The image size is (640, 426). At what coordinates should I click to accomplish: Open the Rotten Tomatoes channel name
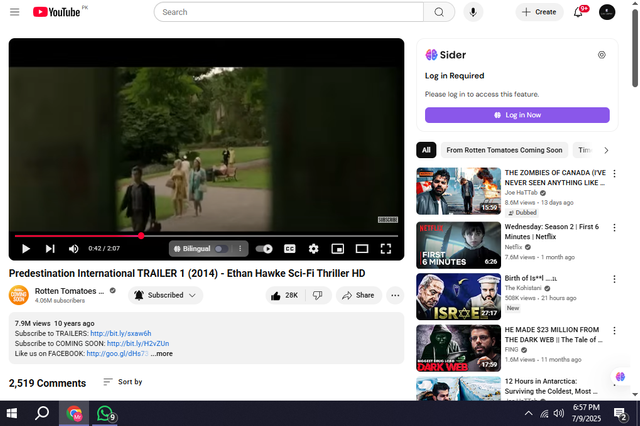coord(69,291)
